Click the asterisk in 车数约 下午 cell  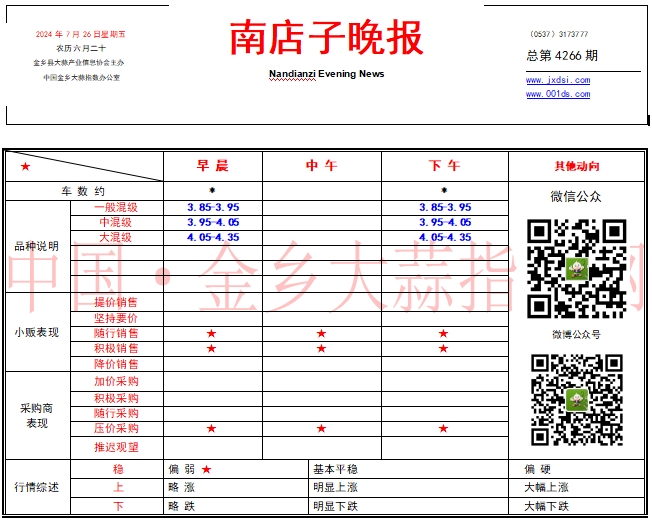point(444,190)
